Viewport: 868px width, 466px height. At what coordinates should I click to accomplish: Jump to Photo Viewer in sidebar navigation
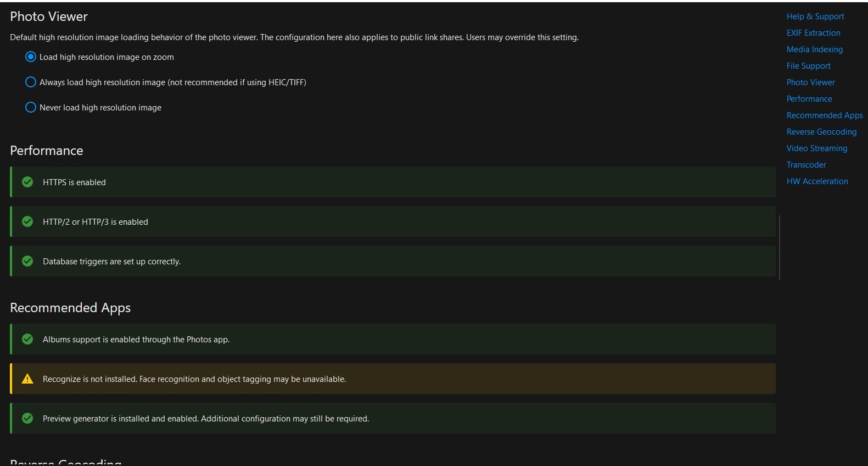tap(810, 82)
